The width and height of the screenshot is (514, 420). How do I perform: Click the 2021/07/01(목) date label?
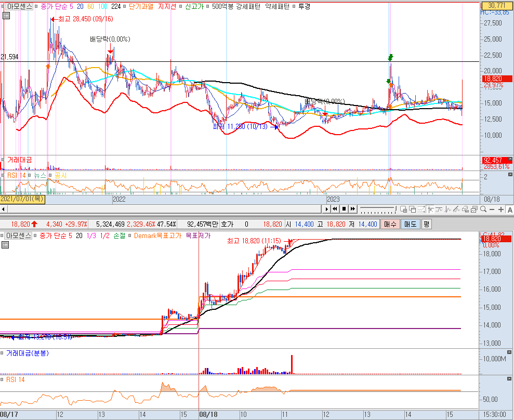22,199
